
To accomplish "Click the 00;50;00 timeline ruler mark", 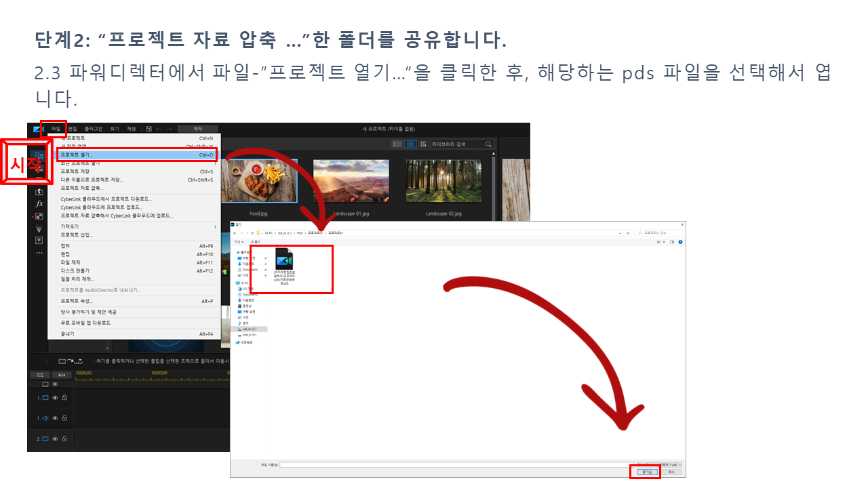I will coord(159,373).
